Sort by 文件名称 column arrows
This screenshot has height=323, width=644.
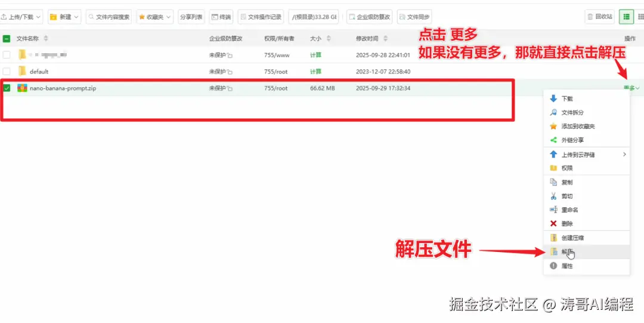(x=46, y=39)
